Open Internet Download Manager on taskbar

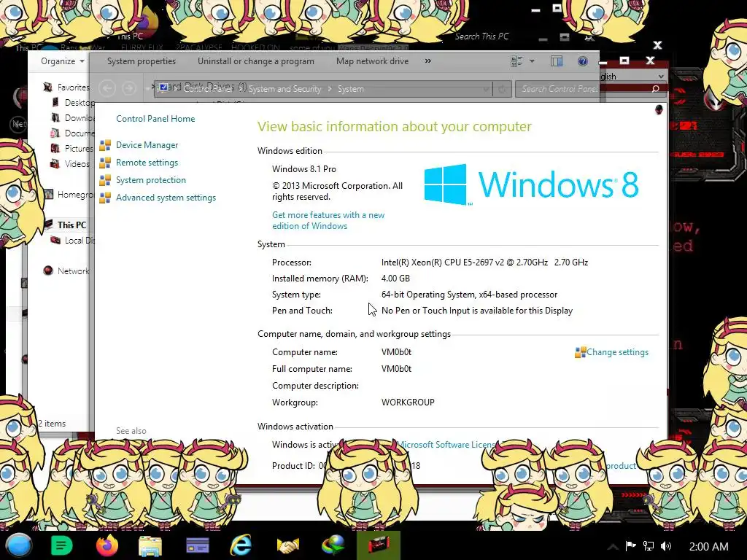point(333,545)
